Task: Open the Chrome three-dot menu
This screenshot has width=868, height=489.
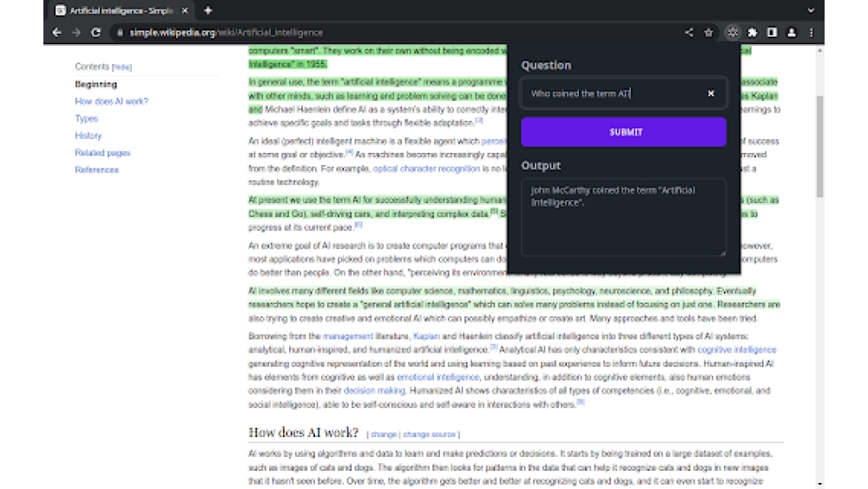Action: click(812, 33)
